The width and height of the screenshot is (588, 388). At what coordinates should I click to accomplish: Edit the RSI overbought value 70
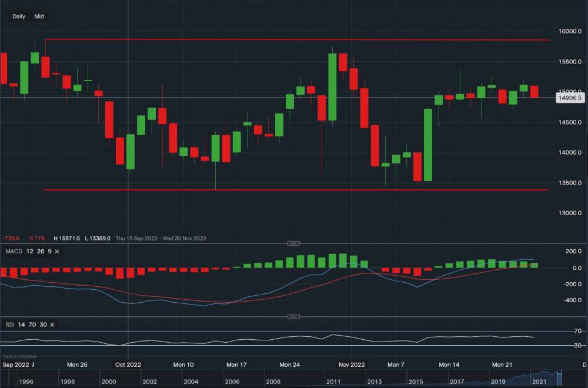31,325
